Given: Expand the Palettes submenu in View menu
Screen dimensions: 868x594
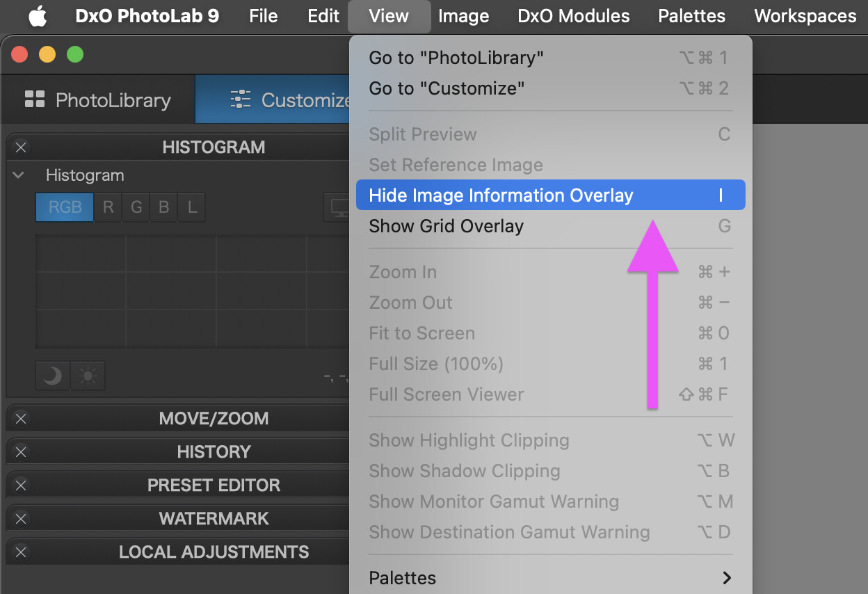Looking at the screenshot, I should click(549, 578).
